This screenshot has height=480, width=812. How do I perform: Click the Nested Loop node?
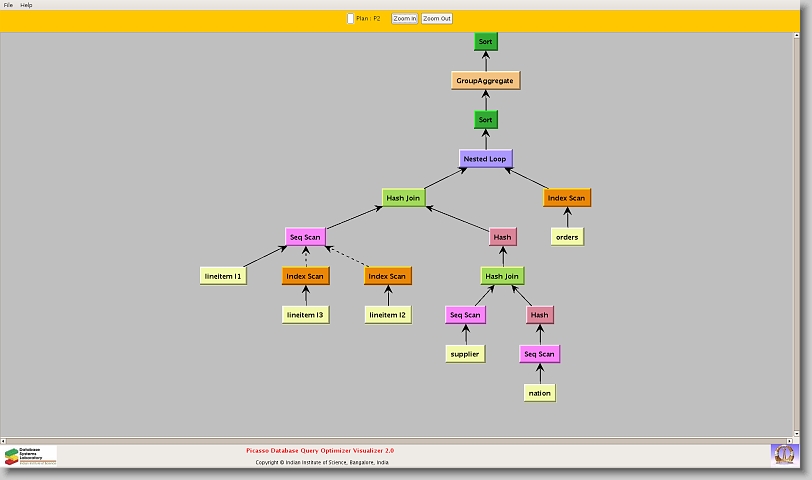coord(486,158)
